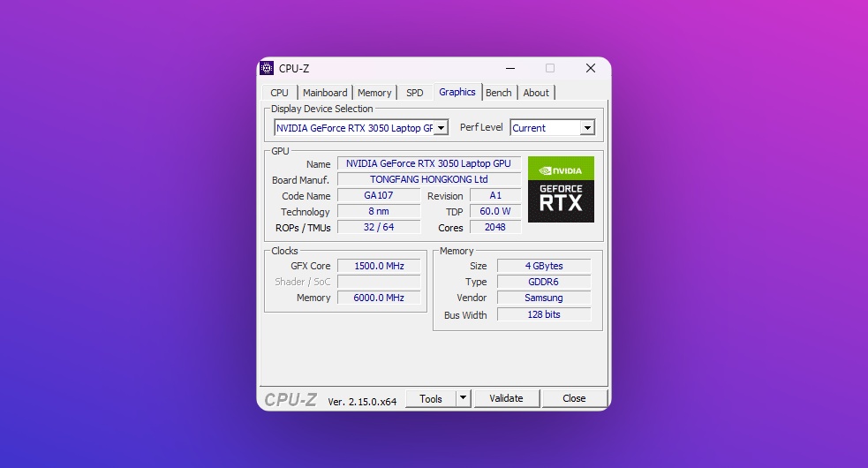This screenshot has height=468, width=868.
Task: Switch to the Bench tab
Action: [499, 93]
